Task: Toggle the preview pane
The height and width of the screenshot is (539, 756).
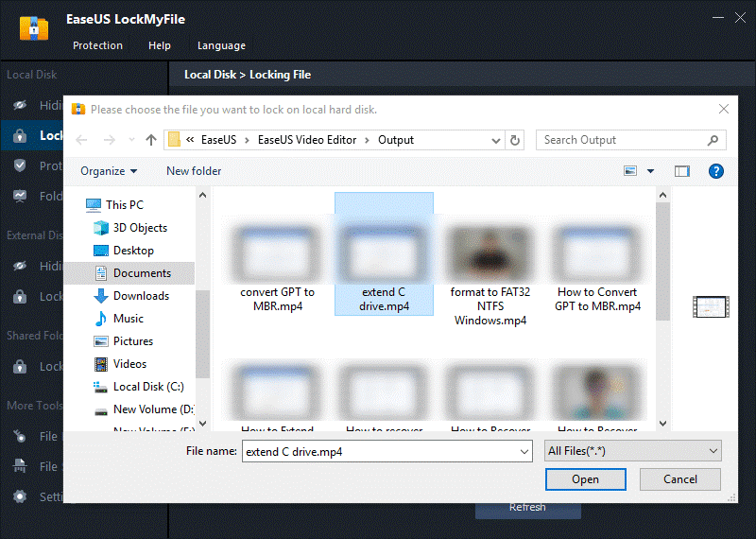Action: 681,171
